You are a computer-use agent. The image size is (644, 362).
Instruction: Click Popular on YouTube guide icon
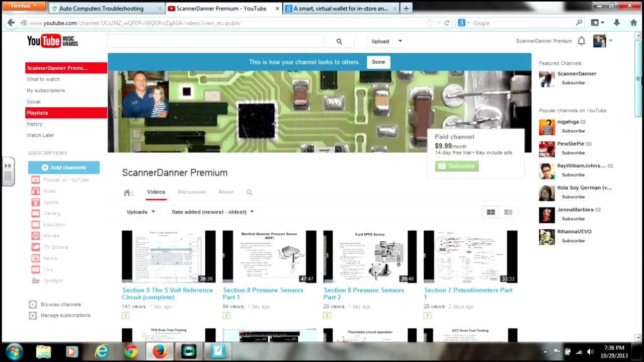35,179
